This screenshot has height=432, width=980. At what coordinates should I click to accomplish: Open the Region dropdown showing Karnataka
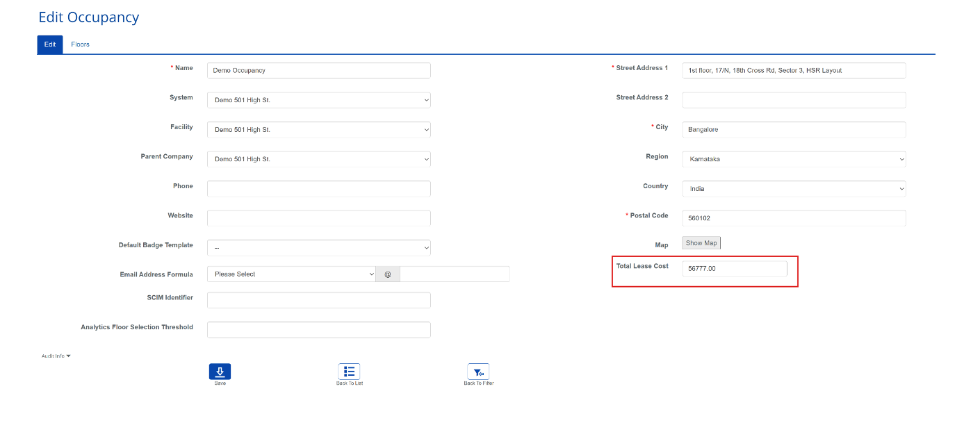(x=793, y=158)
